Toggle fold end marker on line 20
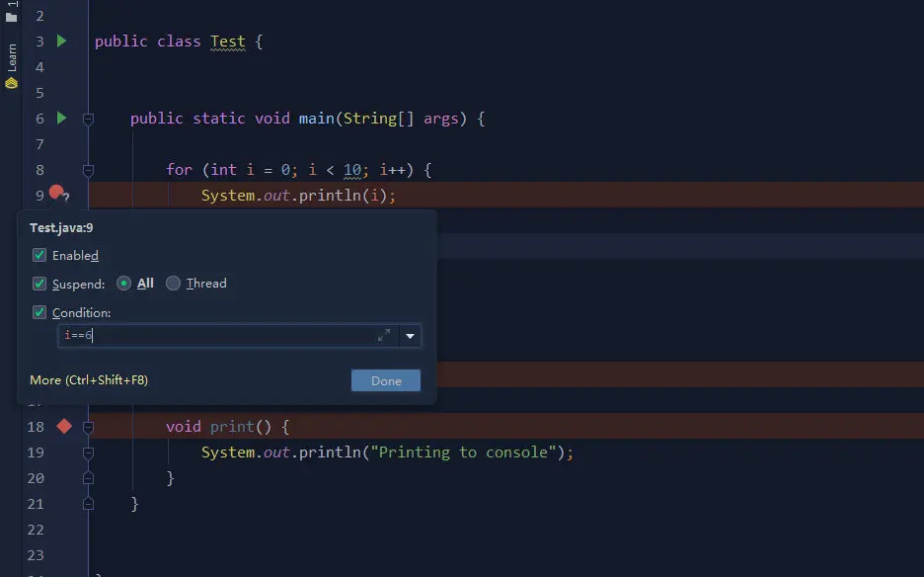The height and width of the screenshot is (577, 924). pos(89,478)
